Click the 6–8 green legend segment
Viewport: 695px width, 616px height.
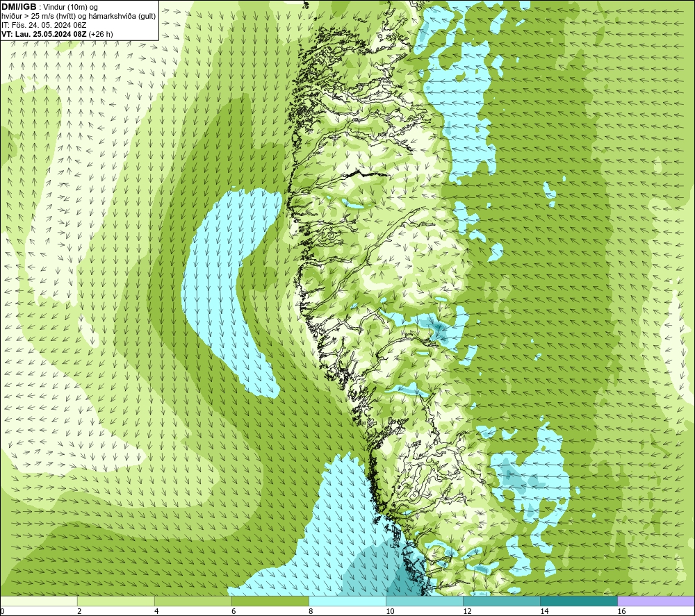coord(270,601)
